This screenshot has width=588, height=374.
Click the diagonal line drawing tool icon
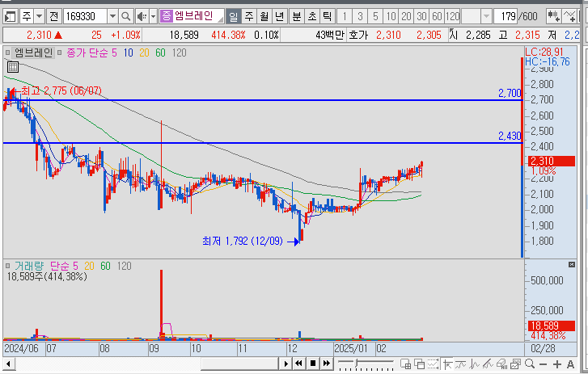click(489, 363)
